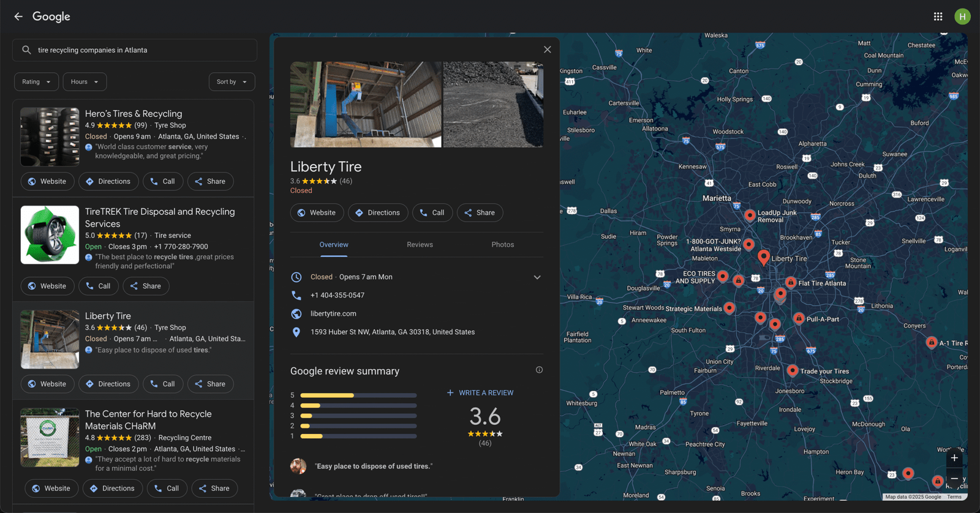The height and width of the screenshot is (513, 980).
Task: Click the 5-star rating bar
Action: [x=358, y=395]
